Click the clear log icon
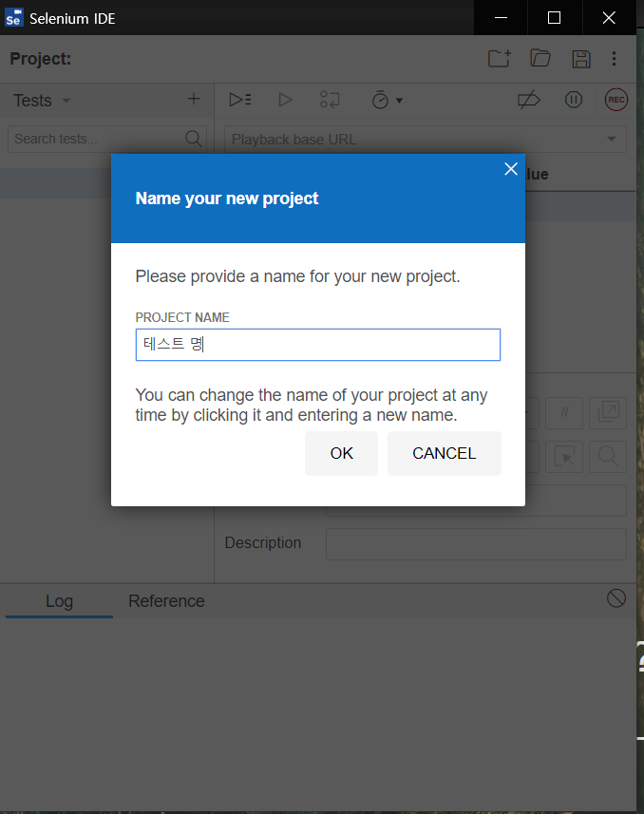Screen dimensions: 644x814 click(616, 597)
